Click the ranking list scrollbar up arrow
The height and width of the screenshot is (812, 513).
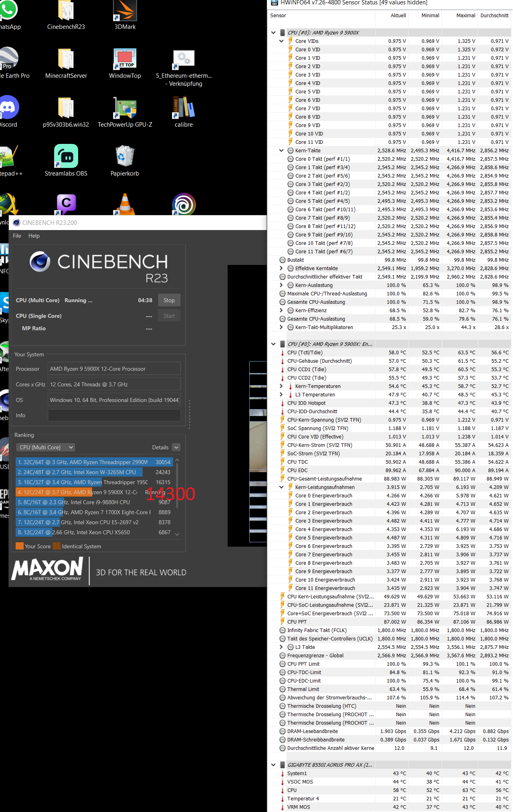pos(177,460)
